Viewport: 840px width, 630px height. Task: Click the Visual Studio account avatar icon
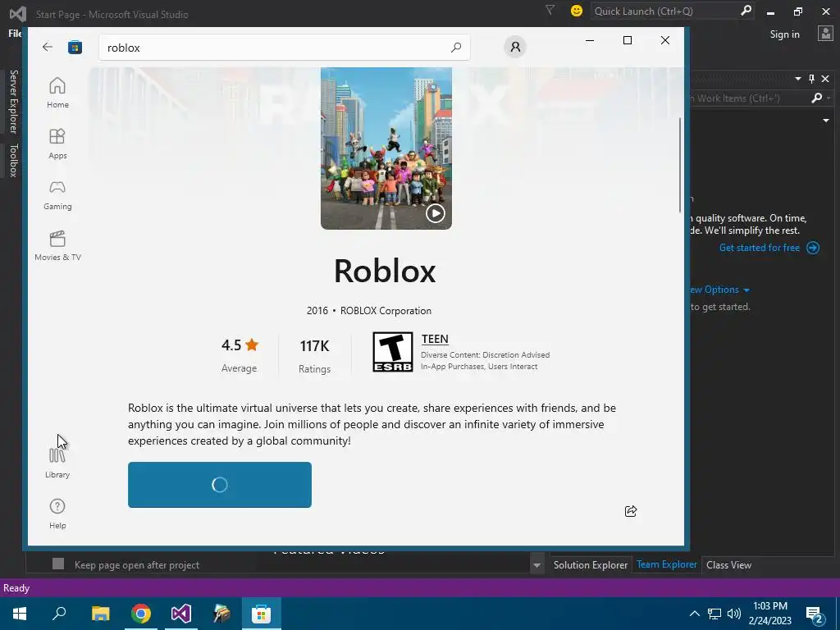point(825,34)
